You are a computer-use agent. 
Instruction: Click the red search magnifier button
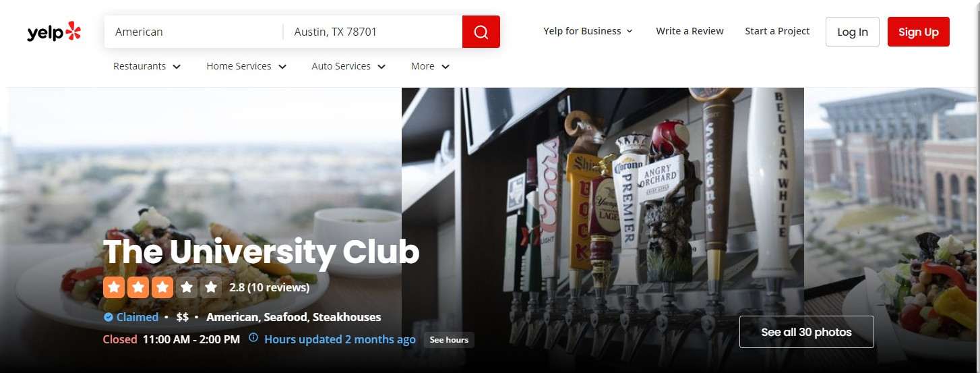[481, 32]
